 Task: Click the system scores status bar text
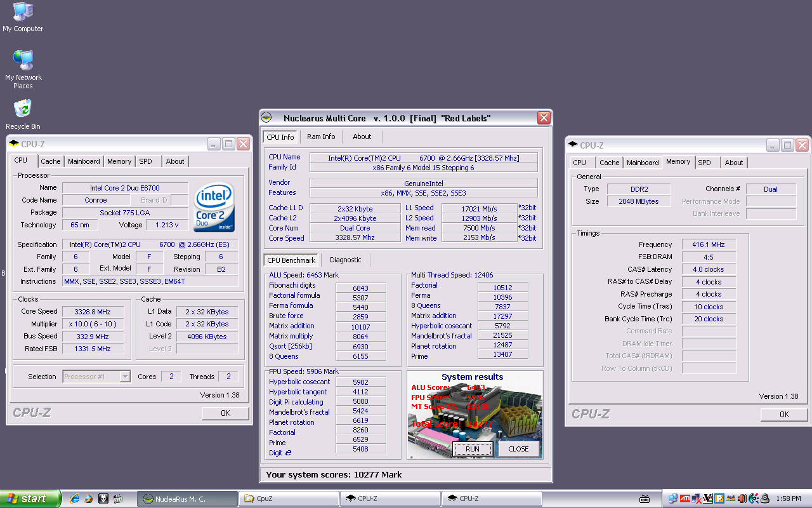334,474
